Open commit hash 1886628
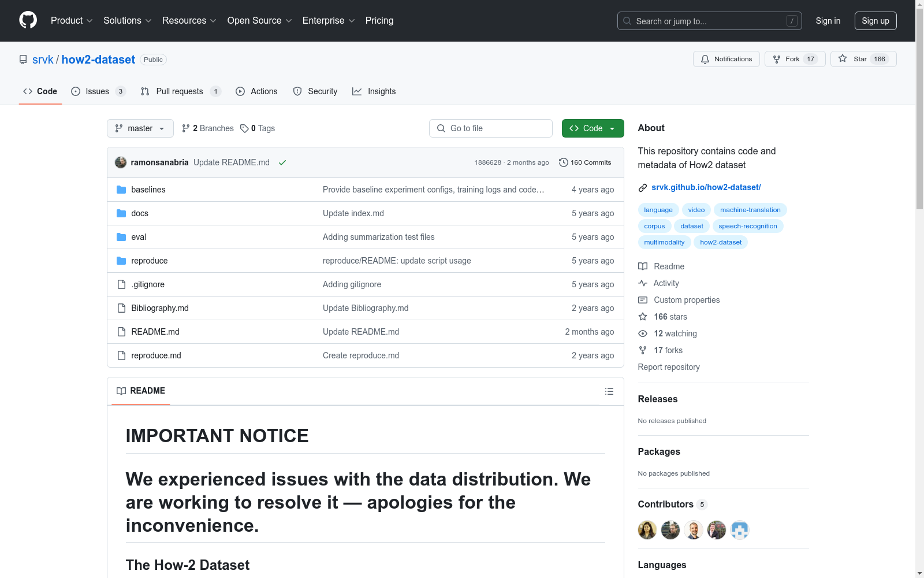This screenshot has height=578, width=924. tap(488, 162)
